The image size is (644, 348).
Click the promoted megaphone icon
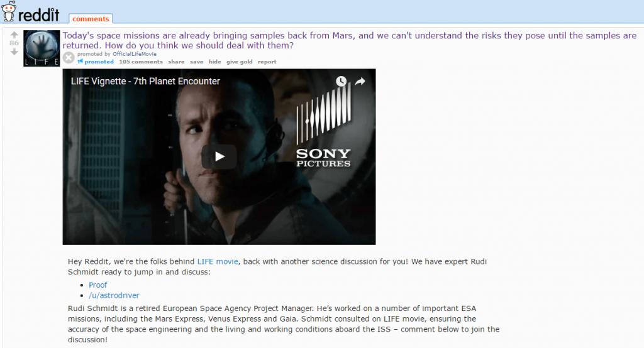click(80, 62)
